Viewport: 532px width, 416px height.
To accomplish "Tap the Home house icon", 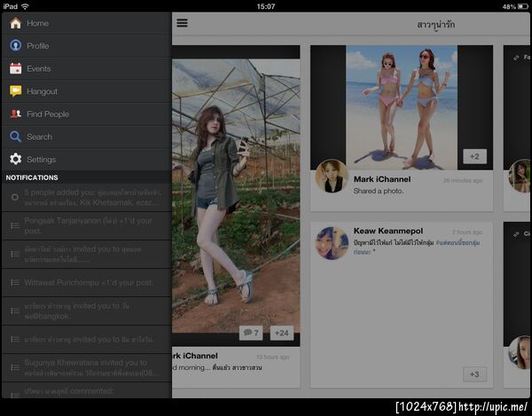I will [x=15, y=23].
